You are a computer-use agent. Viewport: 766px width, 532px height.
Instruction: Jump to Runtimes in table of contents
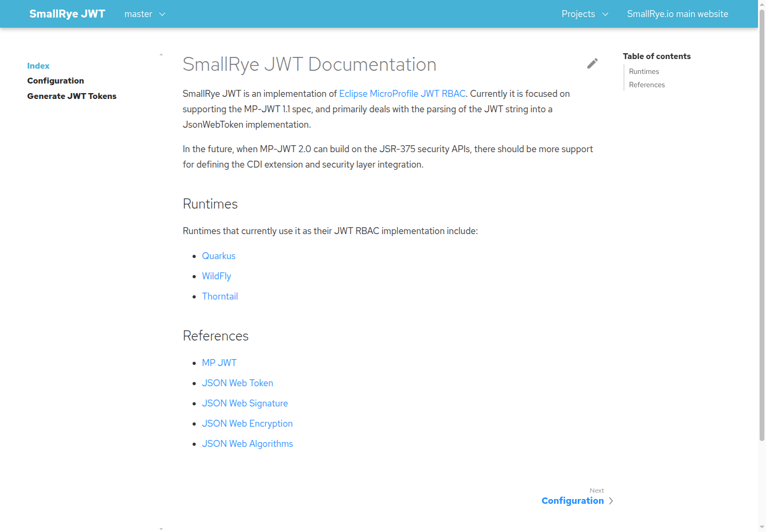pos(644,71)
